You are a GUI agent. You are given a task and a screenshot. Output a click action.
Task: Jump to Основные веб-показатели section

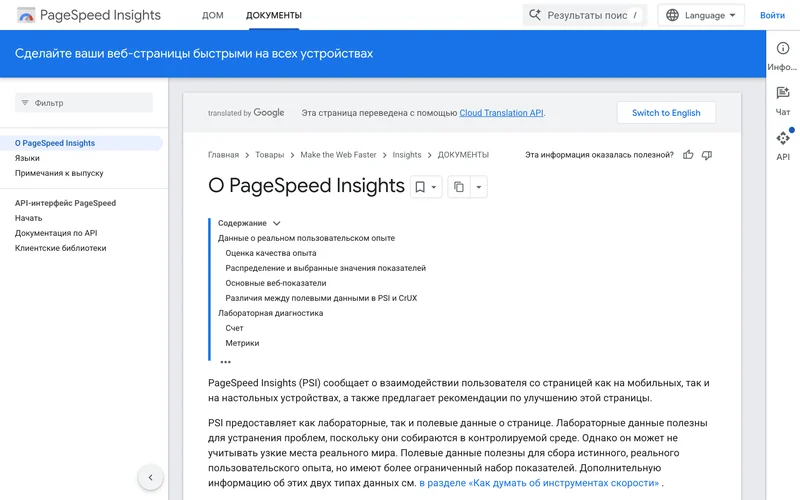[276, 283]
